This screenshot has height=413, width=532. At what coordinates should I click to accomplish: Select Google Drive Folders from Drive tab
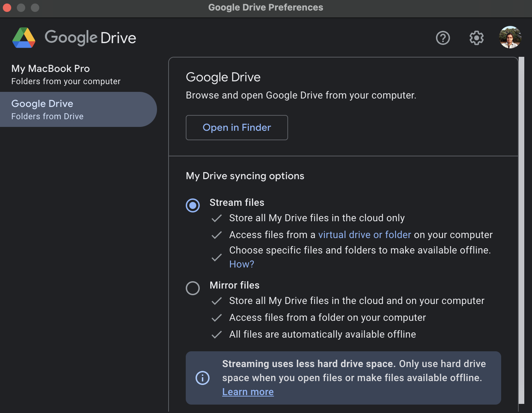pyautogui.click(x=79, y=109)
